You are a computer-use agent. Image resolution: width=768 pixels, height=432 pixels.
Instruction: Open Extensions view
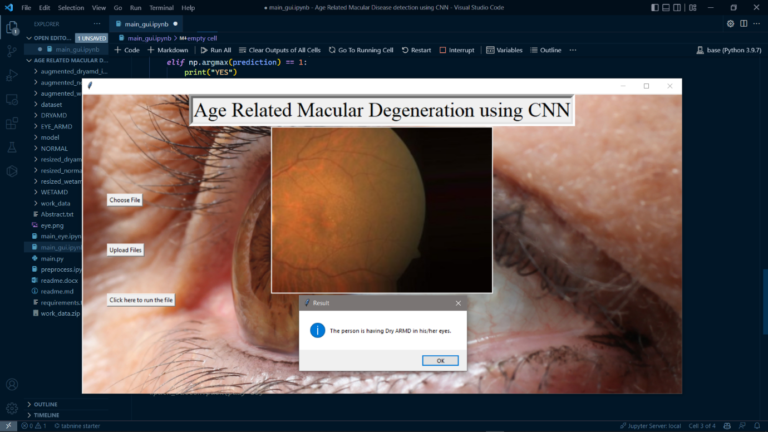coord(12,123)
